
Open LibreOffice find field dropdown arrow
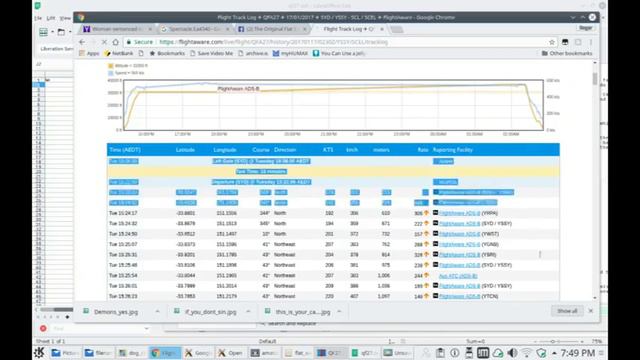[147, 328]
